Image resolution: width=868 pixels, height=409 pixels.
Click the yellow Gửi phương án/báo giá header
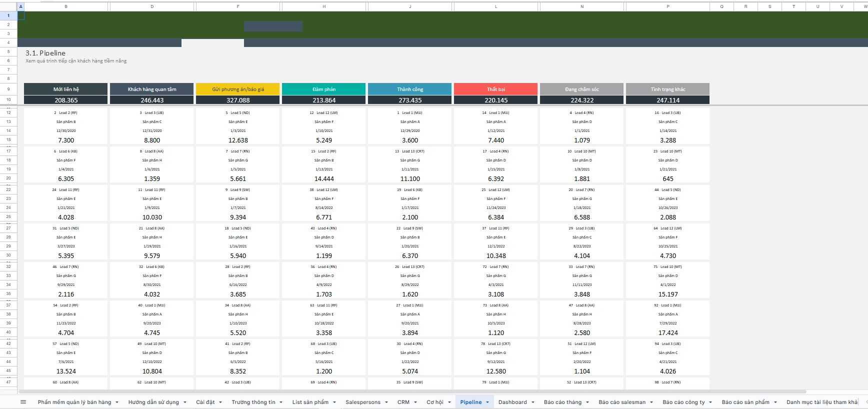point(238,89)
